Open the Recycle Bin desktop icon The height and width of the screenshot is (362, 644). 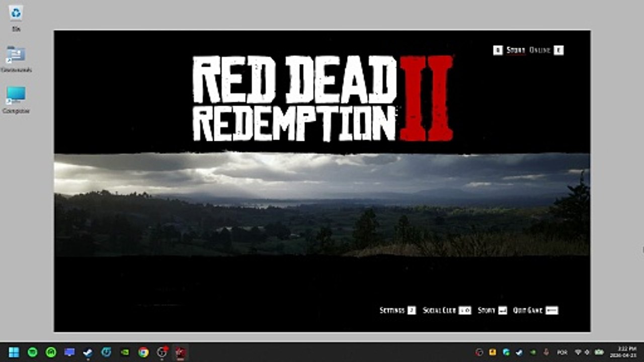[16, 18]
